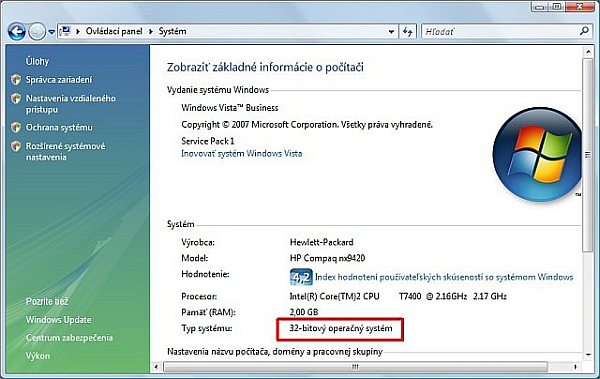Click Inovovať systém Windows Vista link
600x379 pixels.
[x=241, y=154]
